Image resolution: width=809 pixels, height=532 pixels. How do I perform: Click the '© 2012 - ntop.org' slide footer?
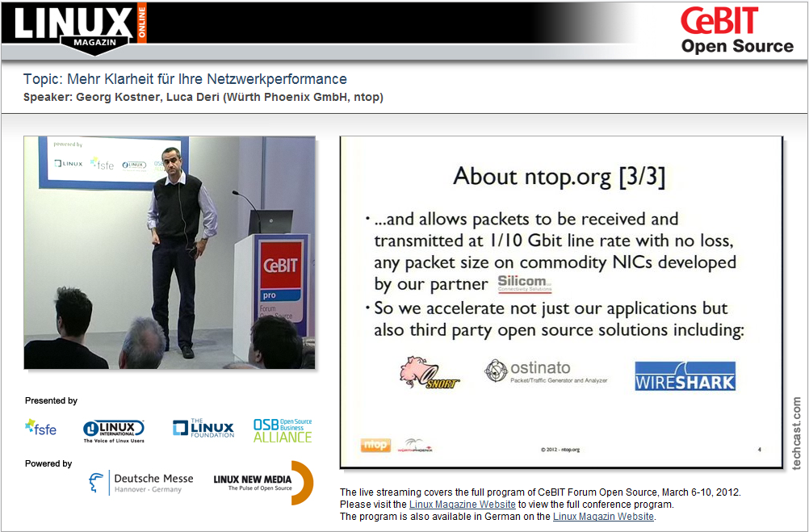click(x=560, y=450)
